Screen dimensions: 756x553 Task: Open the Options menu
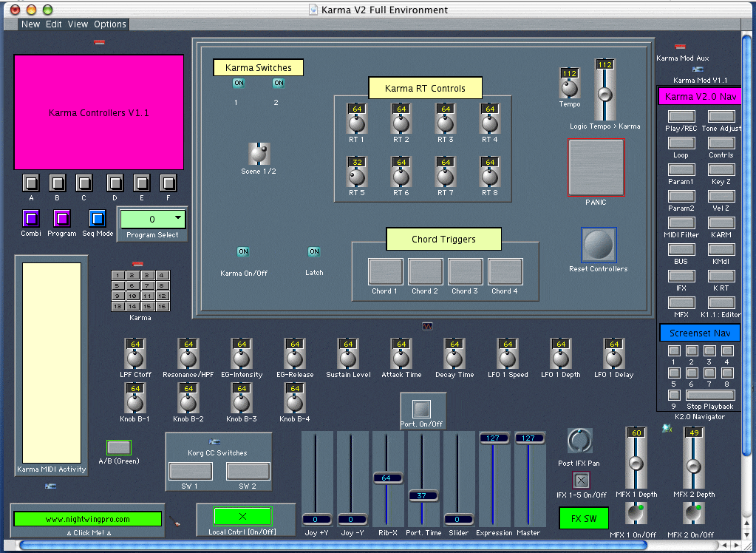[110, 24]
